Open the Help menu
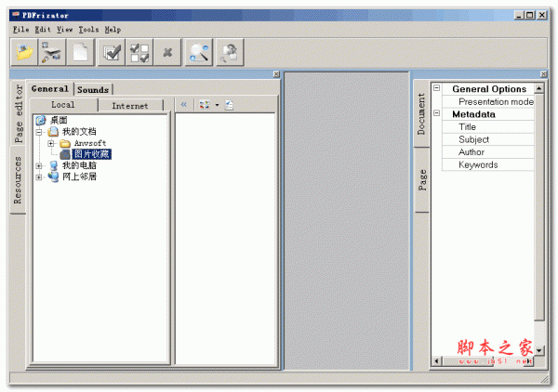The height and width of the screenshot is (392, 558). pyautogui.click(x=113, y=30)
